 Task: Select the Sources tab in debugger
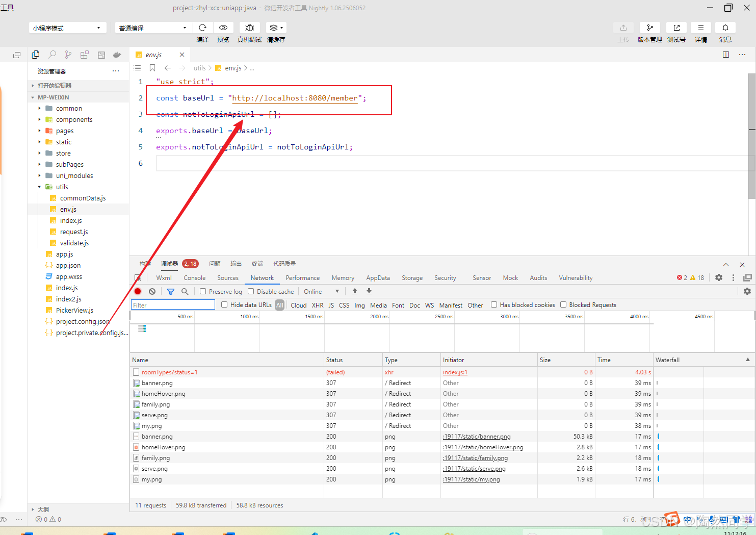point(227,278)
